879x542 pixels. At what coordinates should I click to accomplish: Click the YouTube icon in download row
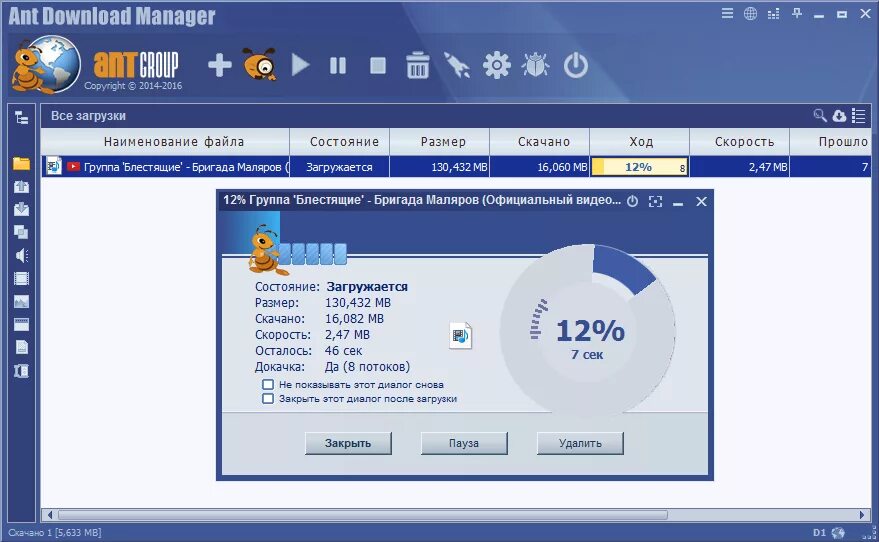pyautogui.click(x=73, y=166)
